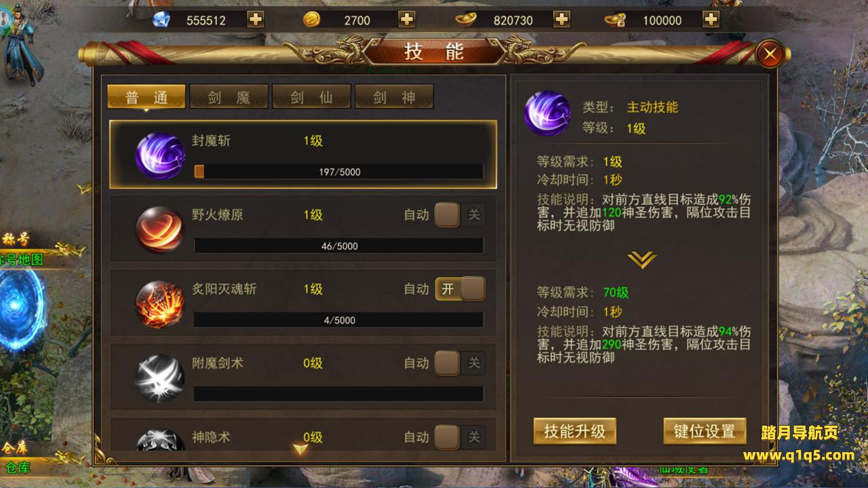The height and width of the screenshot is (488, 868).
Task: Expand skill list with bottom gold arrow
Action: [x=300, y=449]
